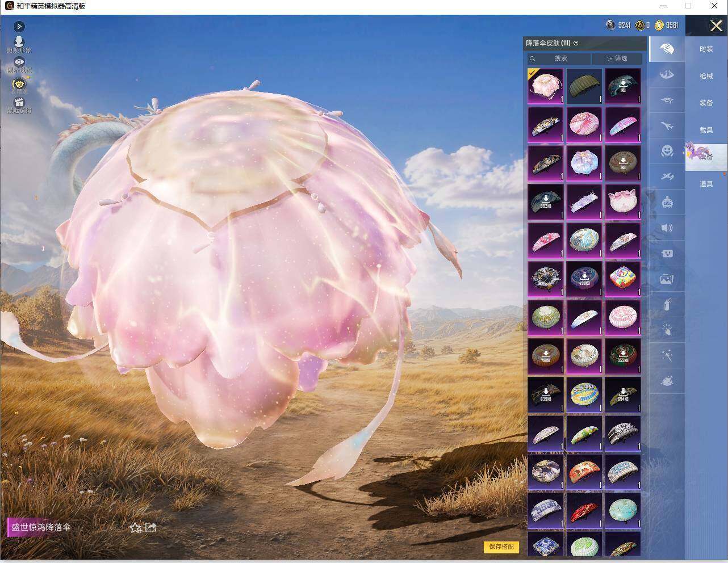
Task: Click the 搜索 search field
Action: point(559,58)
